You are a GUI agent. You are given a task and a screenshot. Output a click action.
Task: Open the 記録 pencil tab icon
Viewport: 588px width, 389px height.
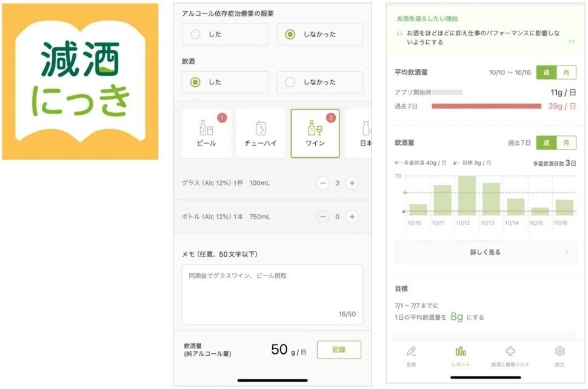412,351
